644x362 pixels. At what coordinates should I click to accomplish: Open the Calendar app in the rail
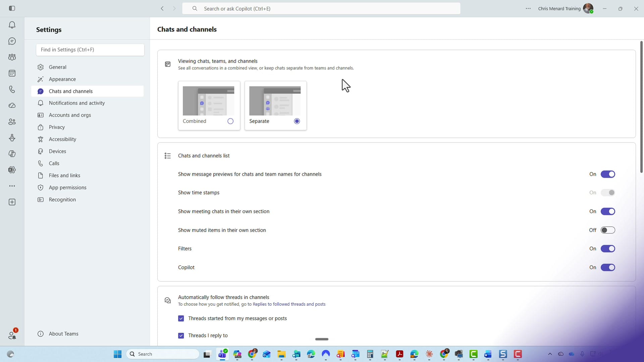pyautogui.click(x=12, y=73)
